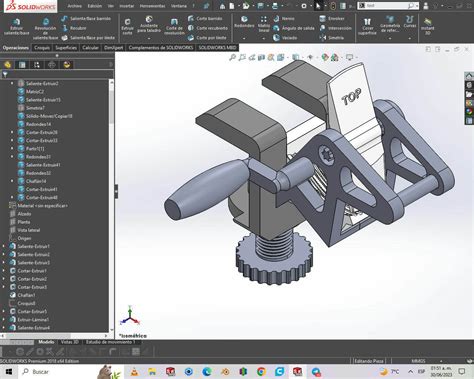Screen dimensions: 474x379
Task: Activate the Extruir corte tool
Action: click(x=127, y=26)
